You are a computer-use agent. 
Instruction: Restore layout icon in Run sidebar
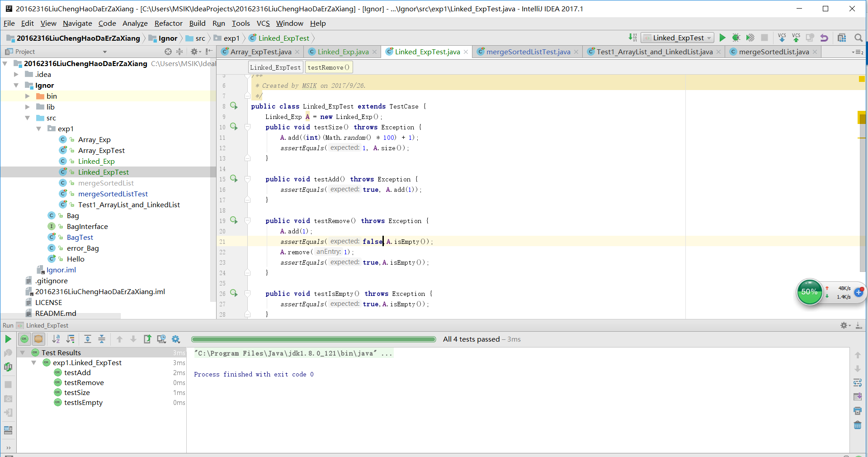[x=8, y=430]
